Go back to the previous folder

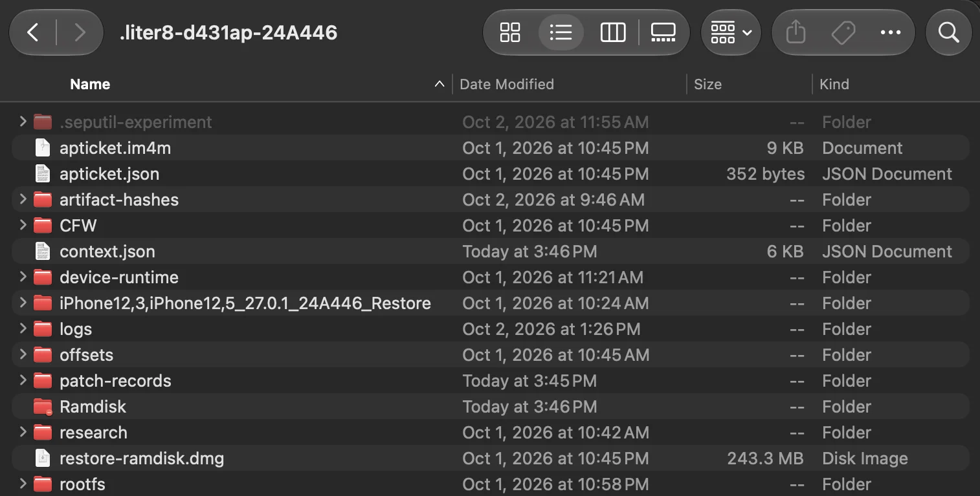pyautogui.click(x=32, y=32)
